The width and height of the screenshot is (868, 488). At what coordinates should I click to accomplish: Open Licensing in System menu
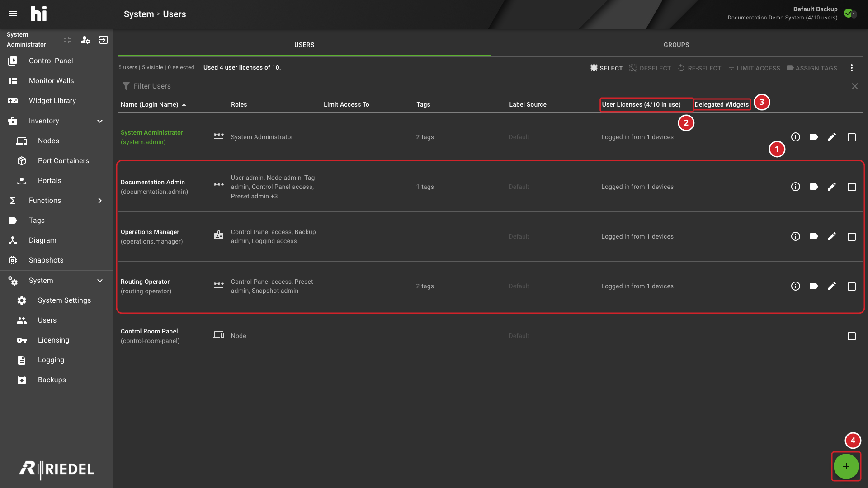(56, 340)
